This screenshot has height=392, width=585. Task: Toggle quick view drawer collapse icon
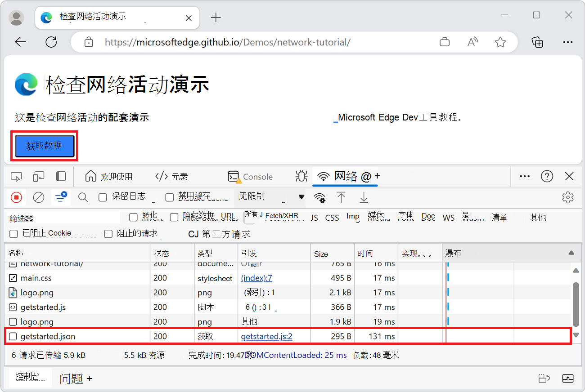[x=544, y=379]
